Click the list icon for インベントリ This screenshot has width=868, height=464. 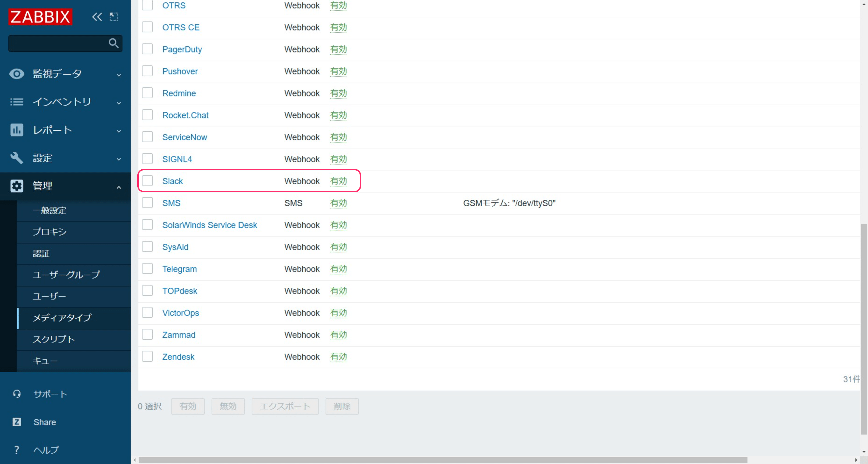[17, 102]
